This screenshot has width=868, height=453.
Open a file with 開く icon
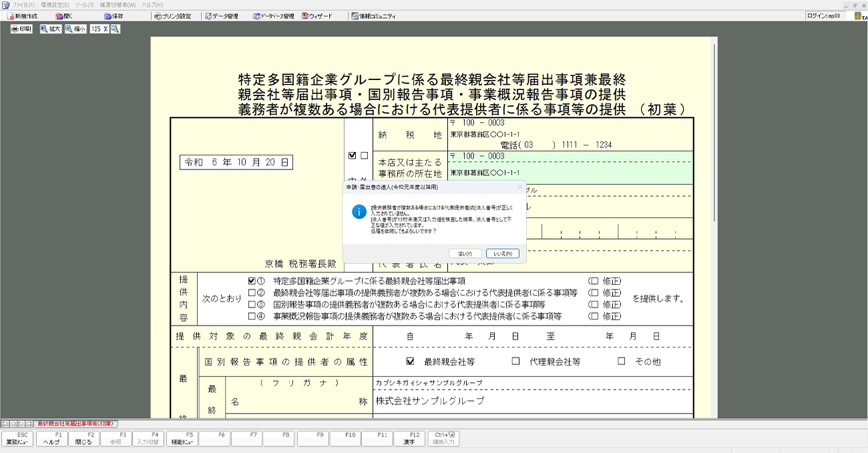coord(64,16)
